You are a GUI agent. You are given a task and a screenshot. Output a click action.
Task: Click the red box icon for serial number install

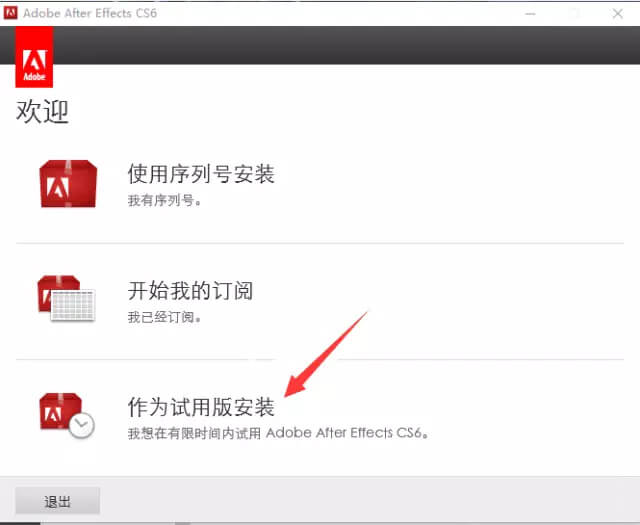tap(68, 183)
